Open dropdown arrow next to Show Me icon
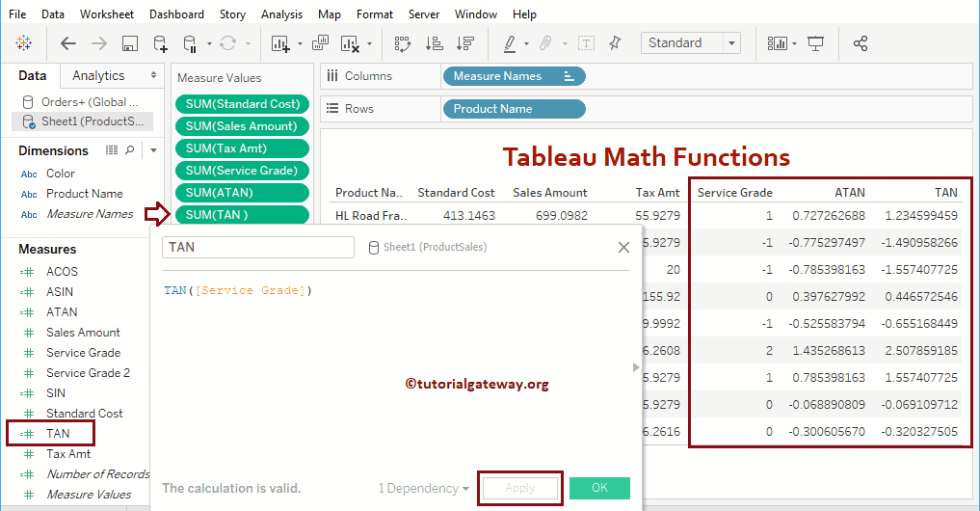 click(x=794, y=43)
